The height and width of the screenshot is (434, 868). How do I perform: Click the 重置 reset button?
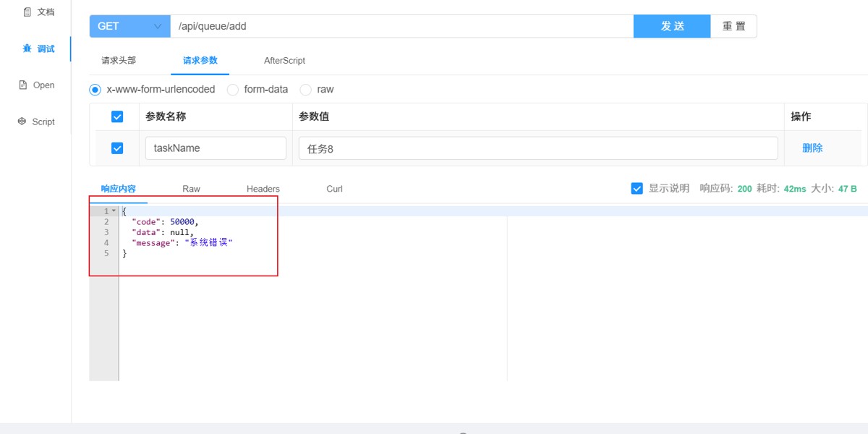click(733, 26)
